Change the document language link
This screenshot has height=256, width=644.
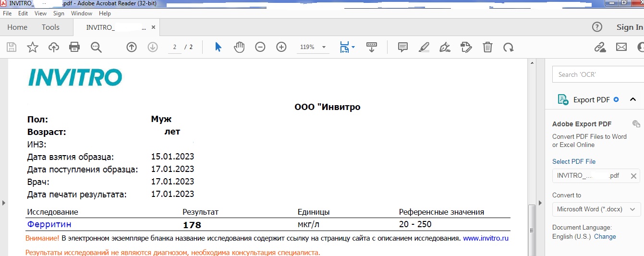coord(605,236)
